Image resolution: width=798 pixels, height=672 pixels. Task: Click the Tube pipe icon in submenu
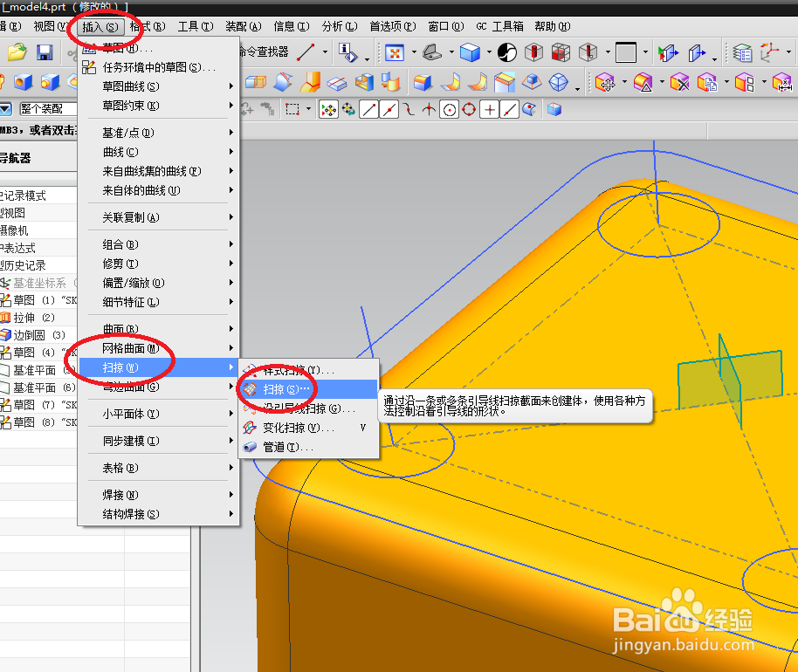pos(250,447)
